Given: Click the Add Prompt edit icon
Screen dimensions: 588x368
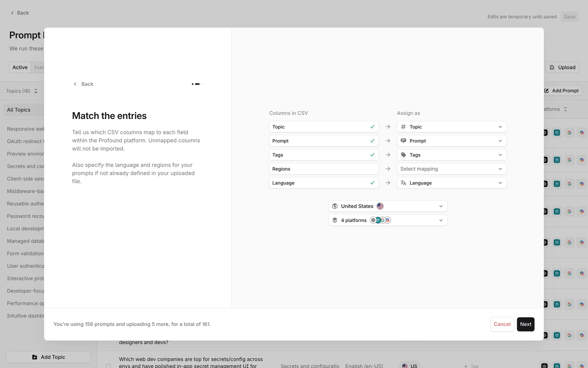Looking at the screenshot, I should [x=546, y=91].
